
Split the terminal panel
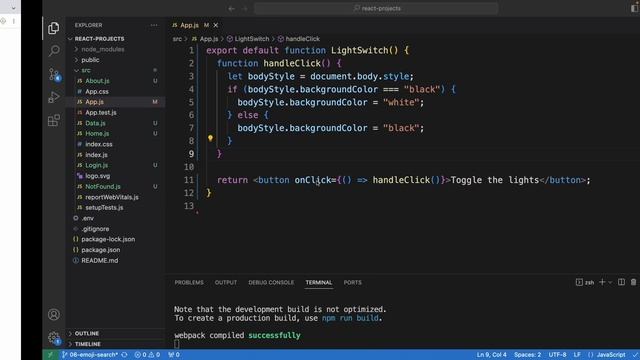pyautogui.click(x=621, y=282)
